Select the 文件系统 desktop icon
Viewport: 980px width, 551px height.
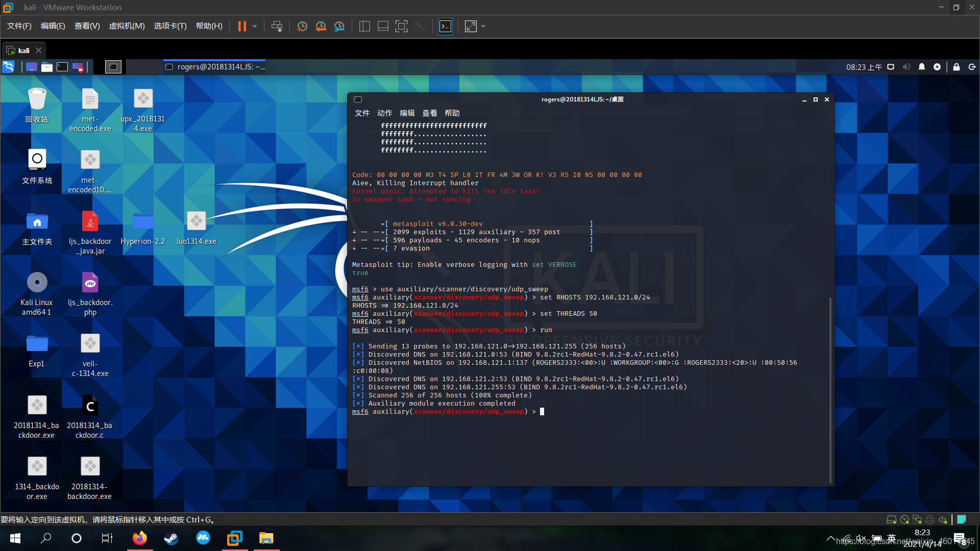[37, 167]
